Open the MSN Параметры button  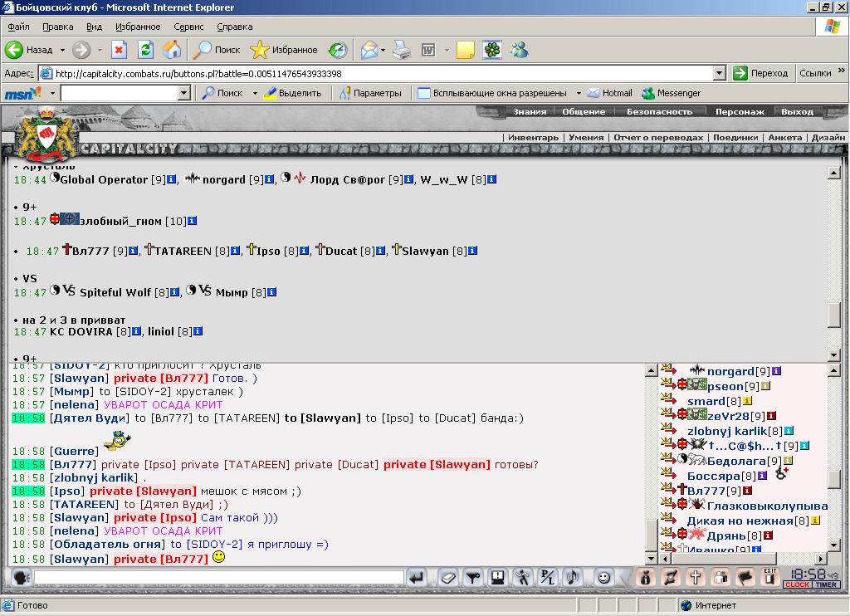pos(371,93)
